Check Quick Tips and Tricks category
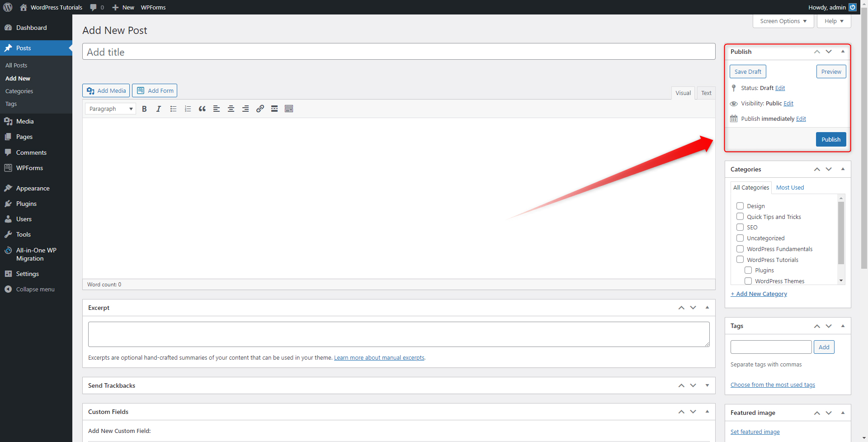 pos(740,217)
